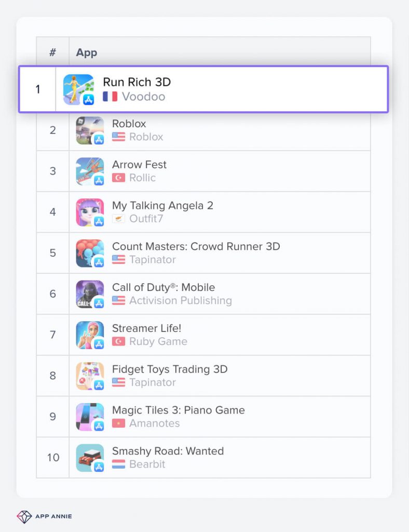Open the Activision Publishing publisher link
Viewport: 409px width, 532px height.
tap(180, 300)
